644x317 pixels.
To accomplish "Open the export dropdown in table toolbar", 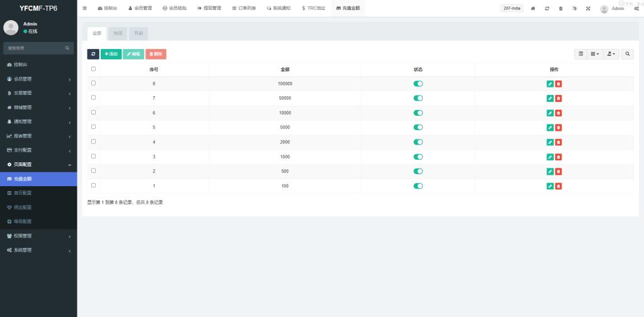I will click(x=611, y=54).
